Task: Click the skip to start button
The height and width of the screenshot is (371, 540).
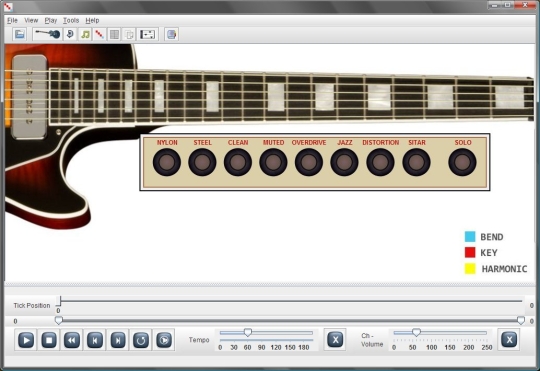Action: pyautogui.click(x=95, y=340)
